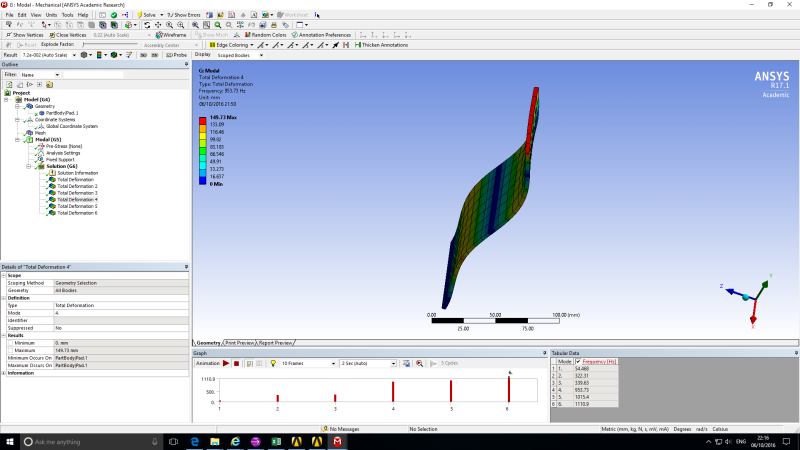Select Total Deformation 2 in outline
Viewport: 800px width, 450px height.
coord(77,186)
